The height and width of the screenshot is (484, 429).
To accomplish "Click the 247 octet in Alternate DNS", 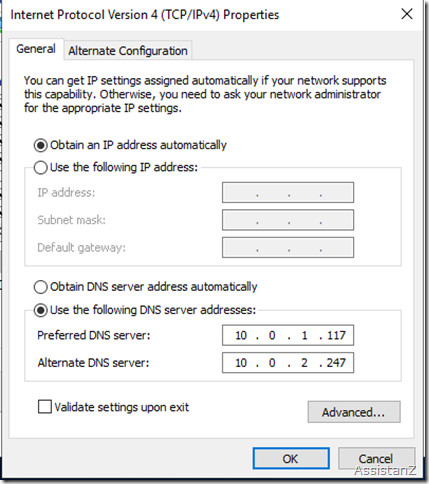I will tap(336, 363).
